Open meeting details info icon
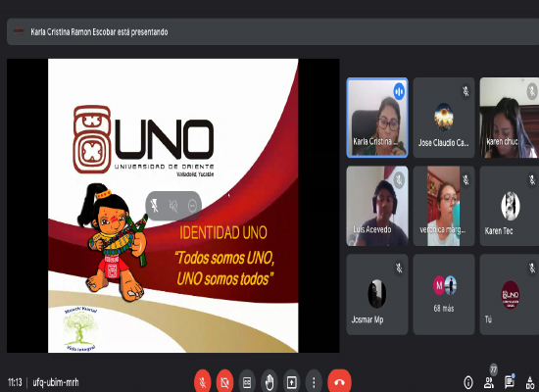 [468, 382]
